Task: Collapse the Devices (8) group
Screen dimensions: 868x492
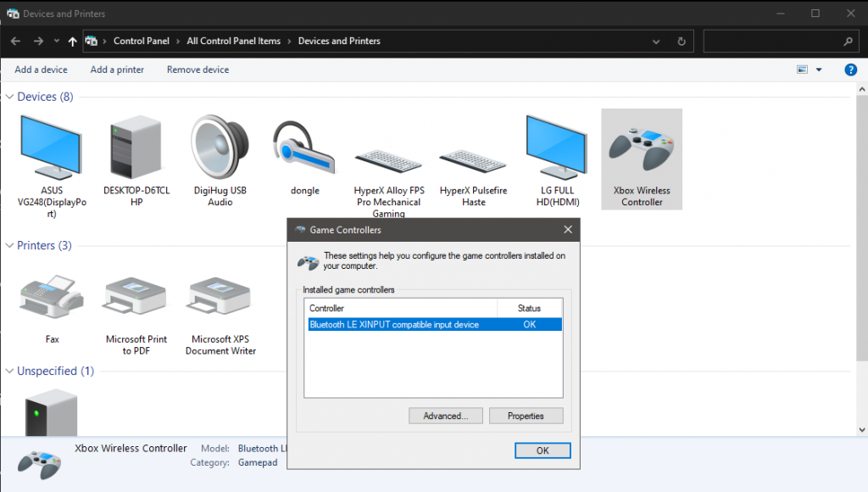Action: (9, 97)
